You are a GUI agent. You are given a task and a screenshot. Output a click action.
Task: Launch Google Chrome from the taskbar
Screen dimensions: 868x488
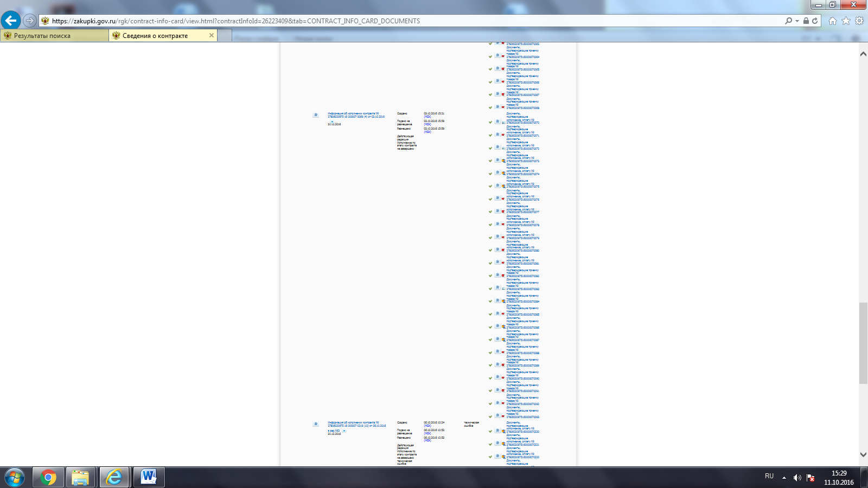tap(48, 478)
